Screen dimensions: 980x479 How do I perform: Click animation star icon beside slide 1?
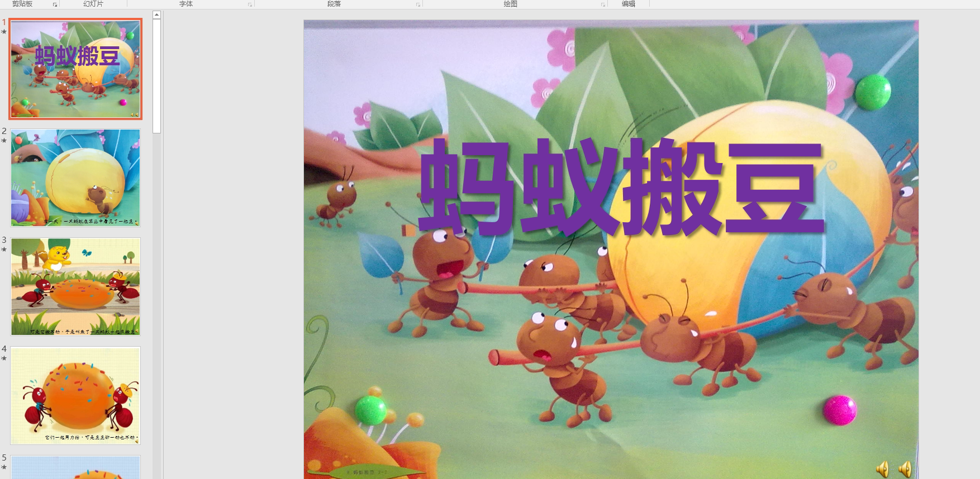click(4, 32)
